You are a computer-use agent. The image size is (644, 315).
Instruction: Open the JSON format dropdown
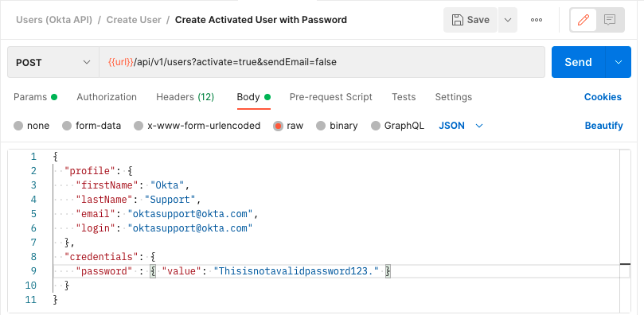click(x=461, y=126)
